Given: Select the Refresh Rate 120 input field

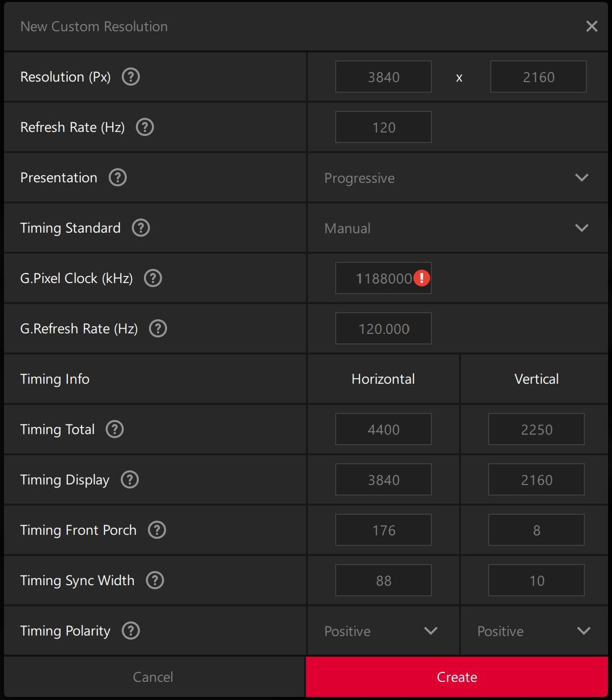Looking at the screenshot, I should coord(383,128).
